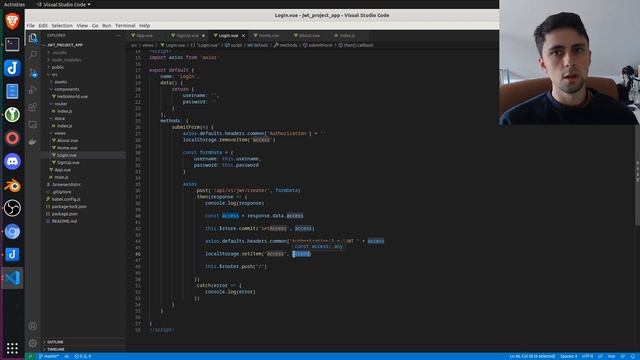
Task: Open the Explorer view in activity bar
Action: (33, 38)
